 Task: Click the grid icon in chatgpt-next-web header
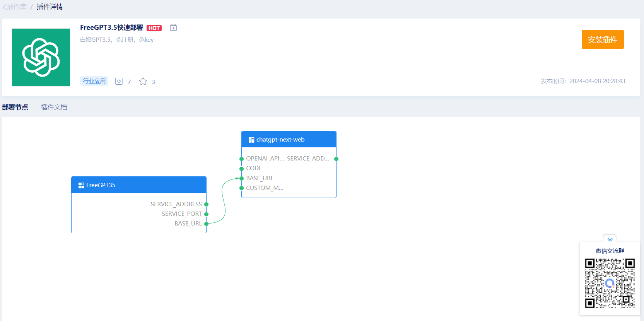[x=251, y=140]
